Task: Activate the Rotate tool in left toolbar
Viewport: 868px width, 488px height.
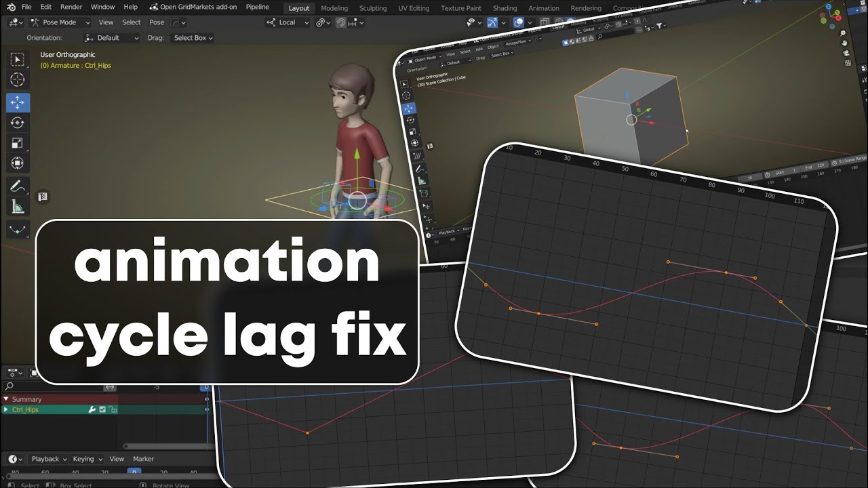Action: point(18,123)
